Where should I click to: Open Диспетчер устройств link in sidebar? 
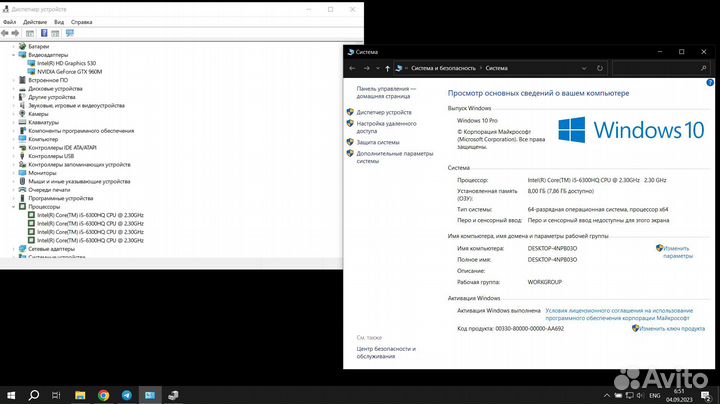click(384, 112)
